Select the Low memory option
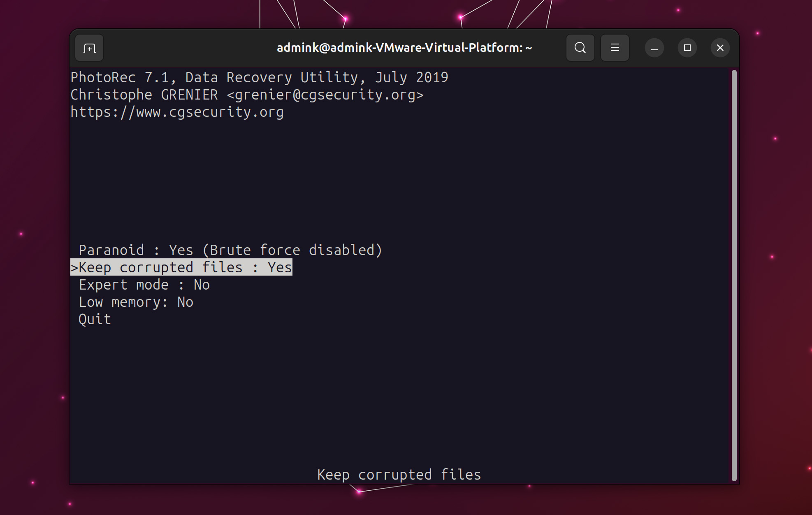This screenshot has width=812, height=515. coord(136,302)
